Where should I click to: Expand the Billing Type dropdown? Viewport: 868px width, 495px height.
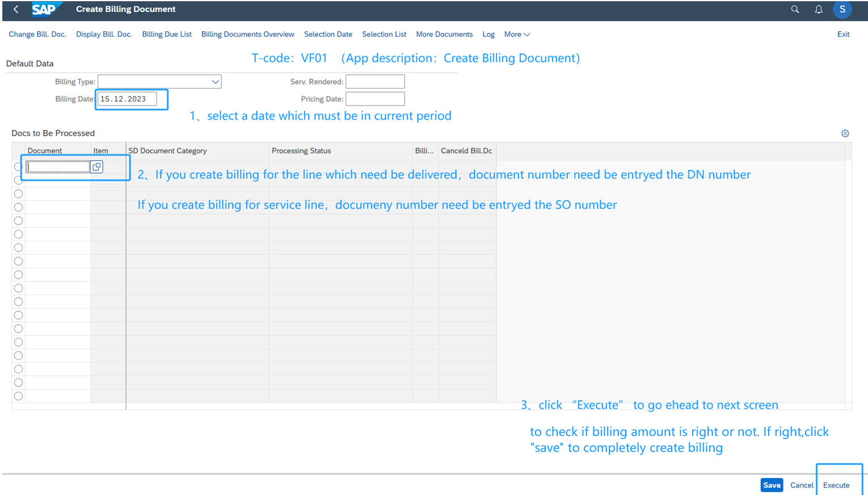click(x=215, y=82)
